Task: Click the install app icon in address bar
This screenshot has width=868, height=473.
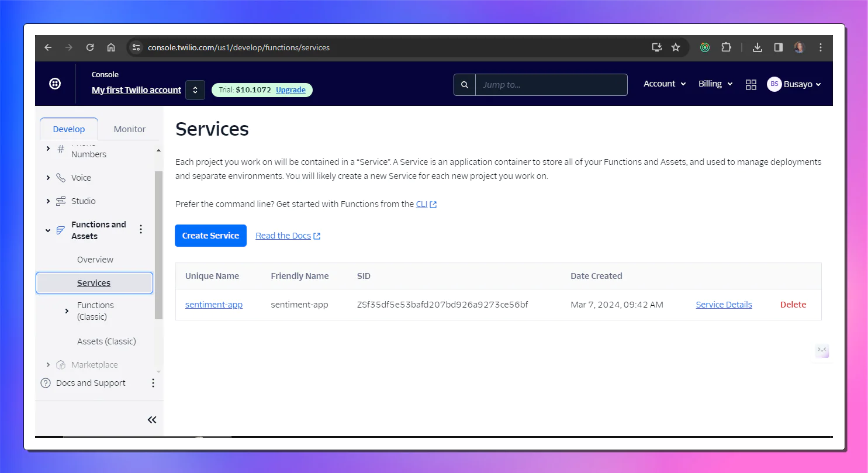Action: [657, 47]
